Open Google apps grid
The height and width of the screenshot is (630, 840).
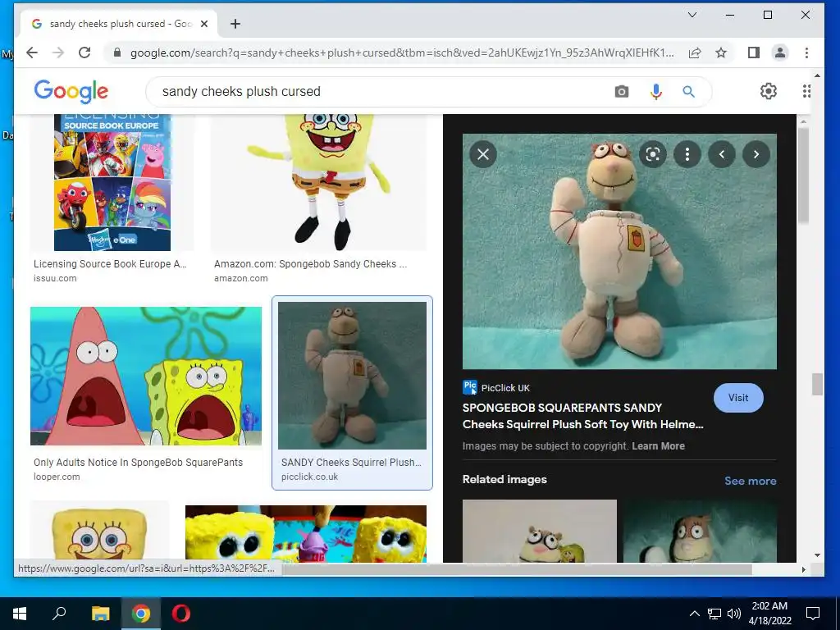click(806, 91)
